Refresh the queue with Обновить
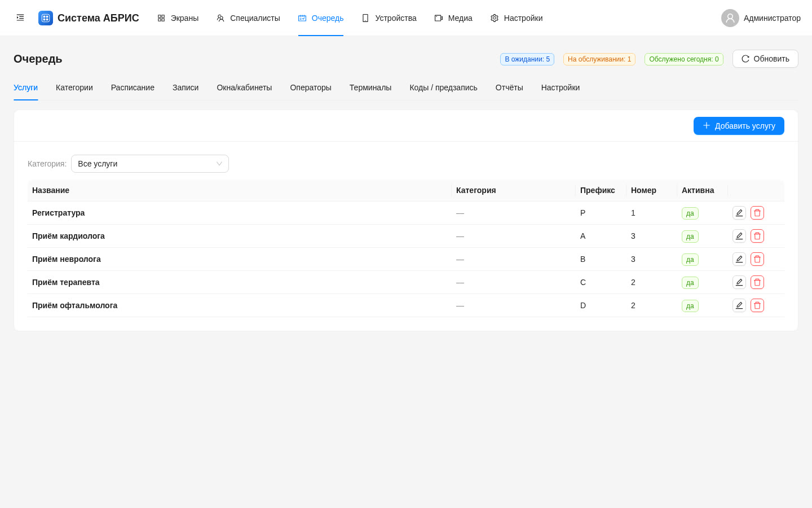This screenshot has width=812, height=508. [x=765, y=59]
